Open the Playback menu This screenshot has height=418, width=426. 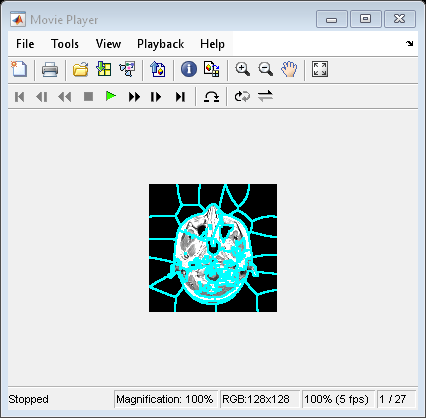(161, 44)
